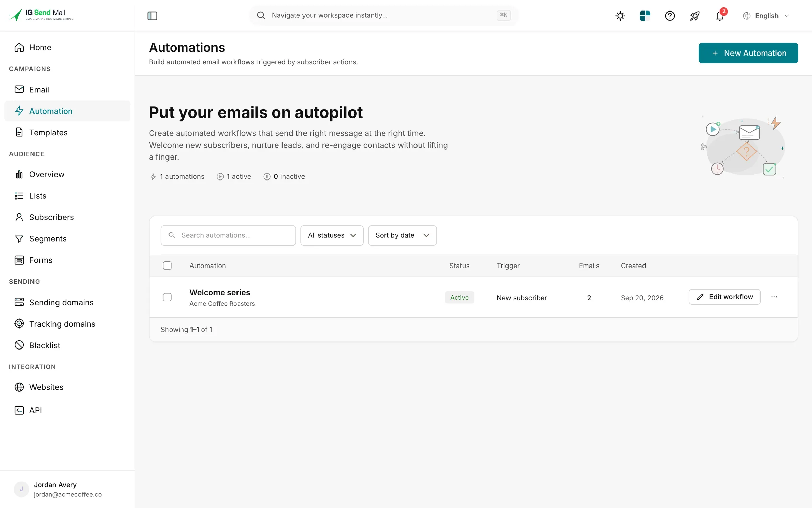Click magnifier icon in top search
The image size is (812, 508).
click(x=261, y=15)
